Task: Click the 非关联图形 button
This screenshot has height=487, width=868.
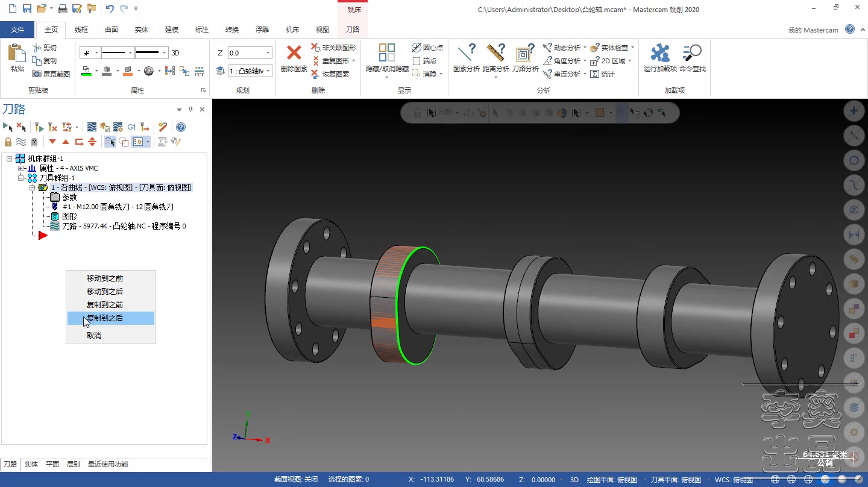Action: tap(333, 48)
